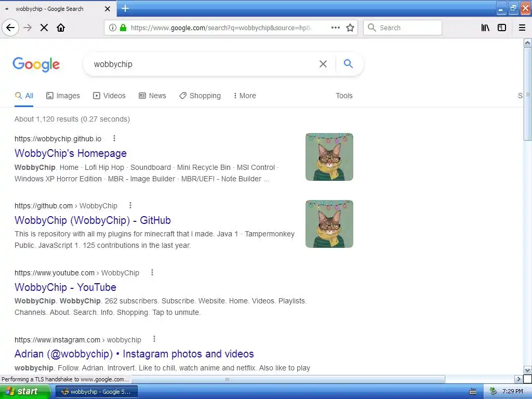Switch to the Images tab
The width and height of the screenshot is (532, 399).
click(x=63, y=96)
